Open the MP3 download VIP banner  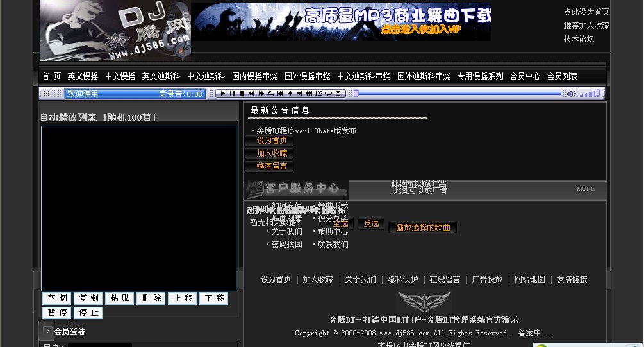(341, 22)
